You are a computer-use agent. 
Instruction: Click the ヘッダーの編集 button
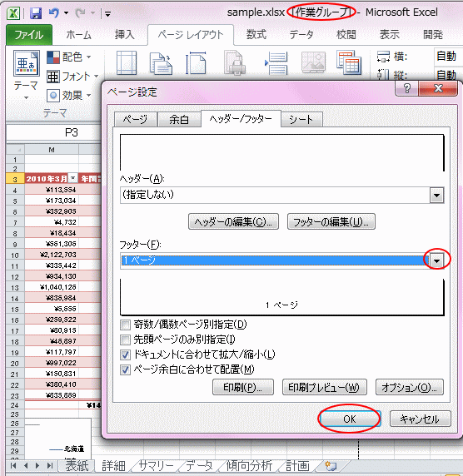point(233,222)
